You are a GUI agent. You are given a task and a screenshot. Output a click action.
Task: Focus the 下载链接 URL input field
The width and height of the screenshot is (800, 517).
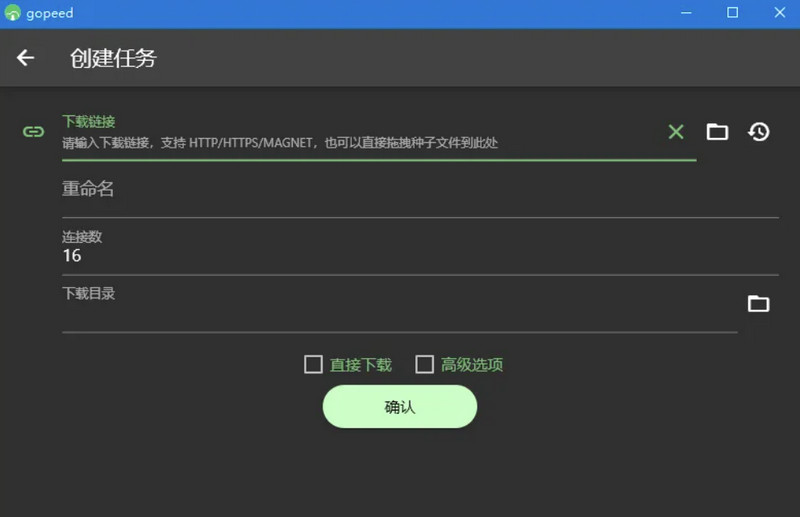(379, 137)
